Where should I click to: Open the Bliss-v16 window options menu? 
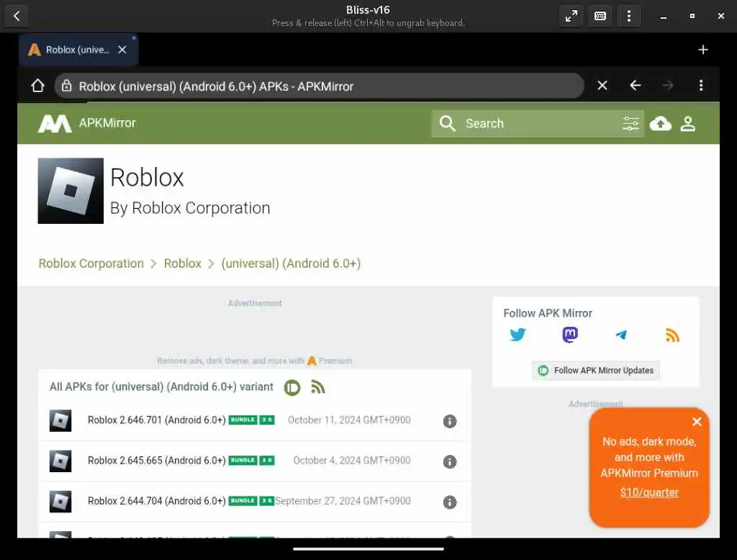[x=629, y=16]
